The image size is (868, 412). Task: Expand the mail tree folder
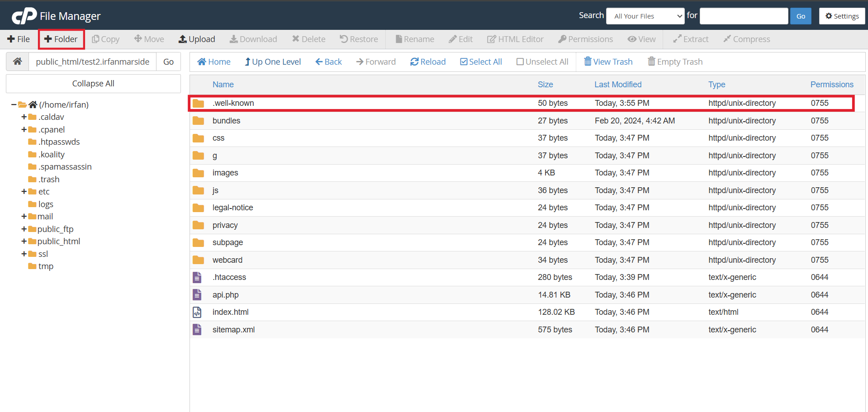pyautogui.click(x=24, y=216)
